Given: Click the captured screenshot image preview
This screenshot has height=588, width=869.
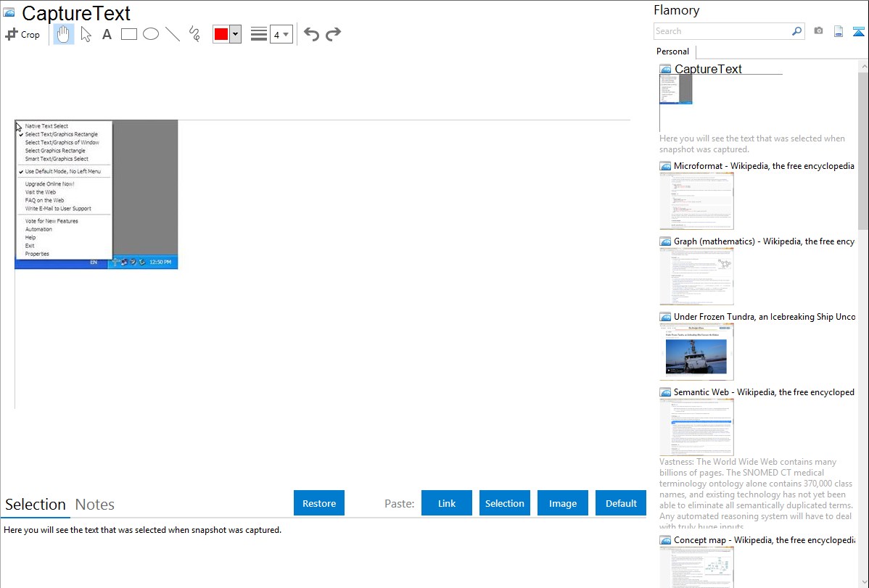Looking at the screenshot, I should click(96, 194).
